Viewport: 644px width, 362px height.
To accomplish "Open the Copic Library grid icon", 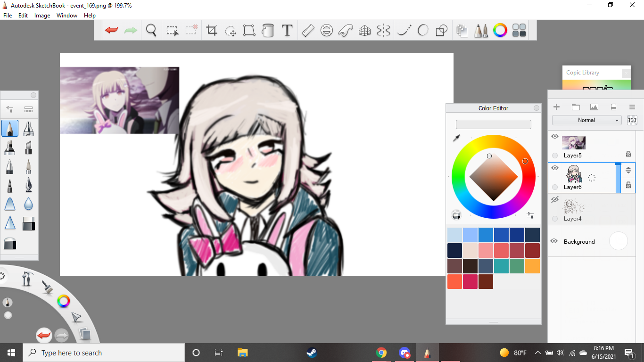I will (519, 31).
